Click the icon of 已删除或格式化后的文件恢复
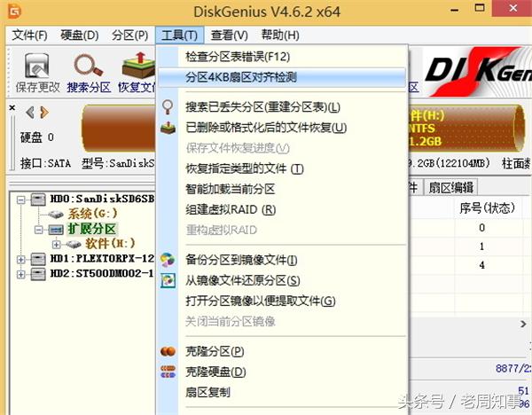Image resolution: width=532 pixels, height=415 pixels. tap(168, 128)
